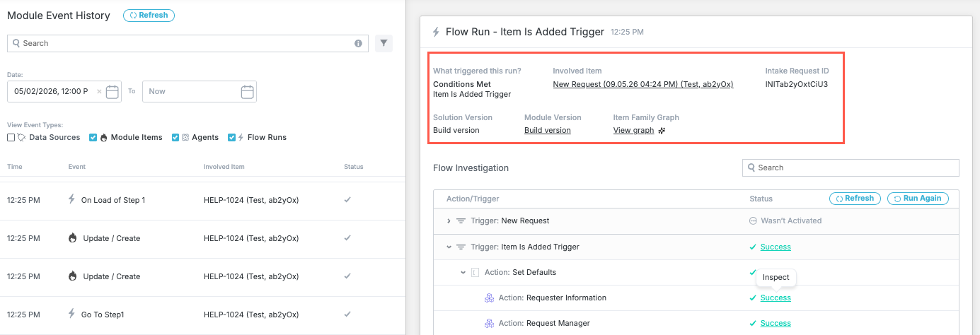This screenshot has width=980, height=335.
Task: Click the green checkmark of Requester Information status
Action: click(x=753, y=298)
